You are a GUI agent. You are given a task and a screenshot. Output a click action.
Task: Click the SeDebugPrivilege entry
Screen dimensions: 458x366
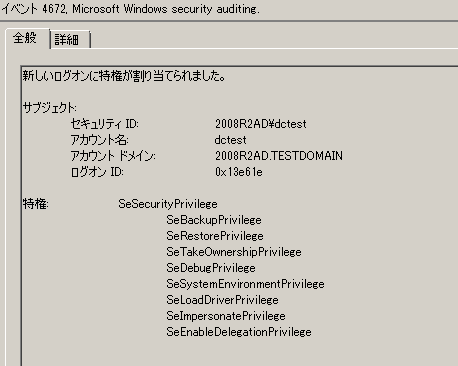click(x=211, y=268)
